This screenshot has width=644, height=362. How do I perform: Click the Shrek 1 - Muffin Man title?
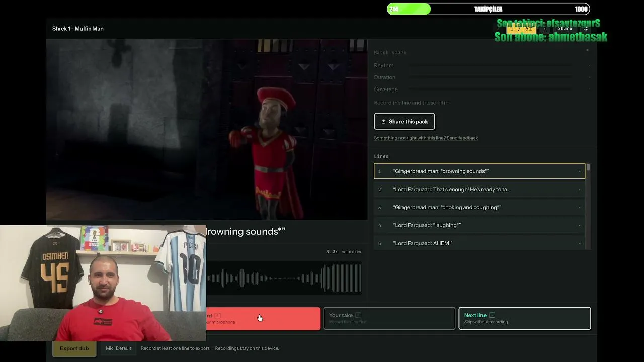[78, 29]
